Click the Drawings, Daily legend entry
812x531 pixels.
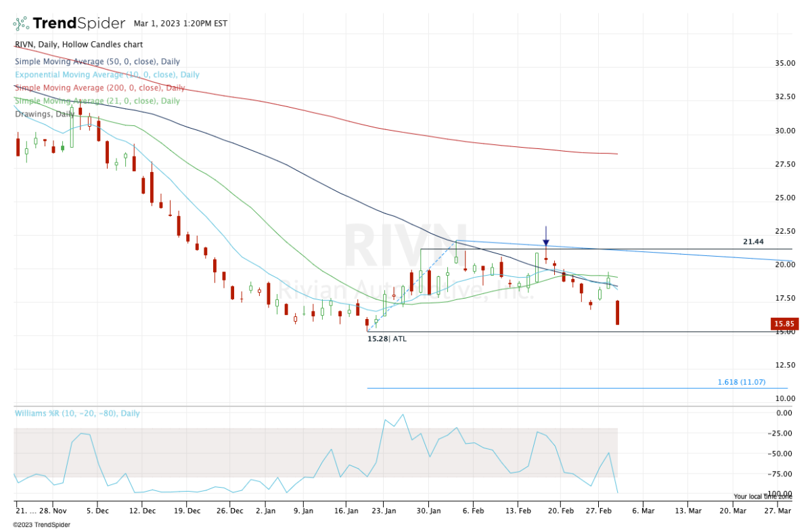coord(46,114)
